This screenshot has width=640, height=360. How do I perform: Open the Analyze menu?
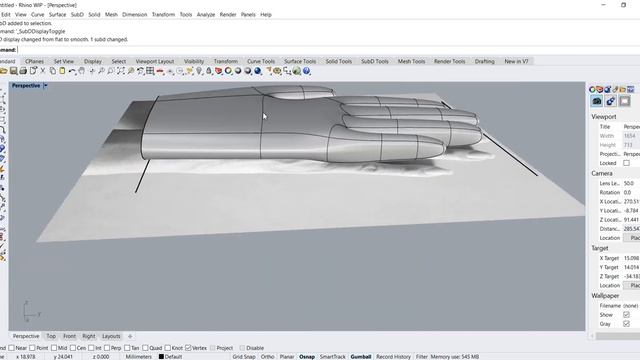click(x=206, y=14)
